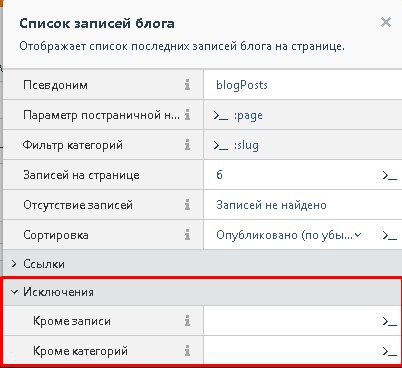This screenshot has width=402, height=368.
Task: Show info for Параметр постраничной навигации
Action: pos(187,115)
